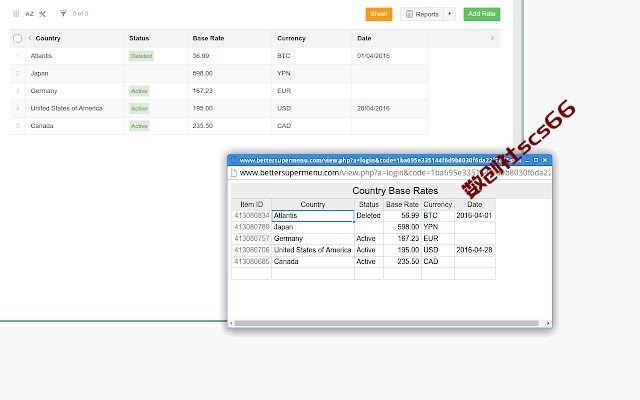Click the 413080789 item ID cell
The image size is (640, 400).
pos(251,227)
